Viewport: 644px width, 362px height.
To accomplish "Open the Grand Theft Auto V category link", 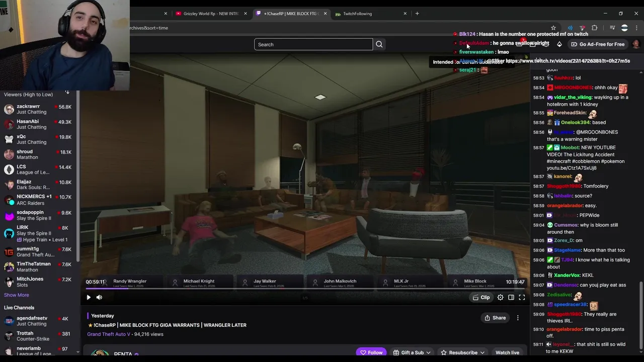I will (x=109, y=334).
